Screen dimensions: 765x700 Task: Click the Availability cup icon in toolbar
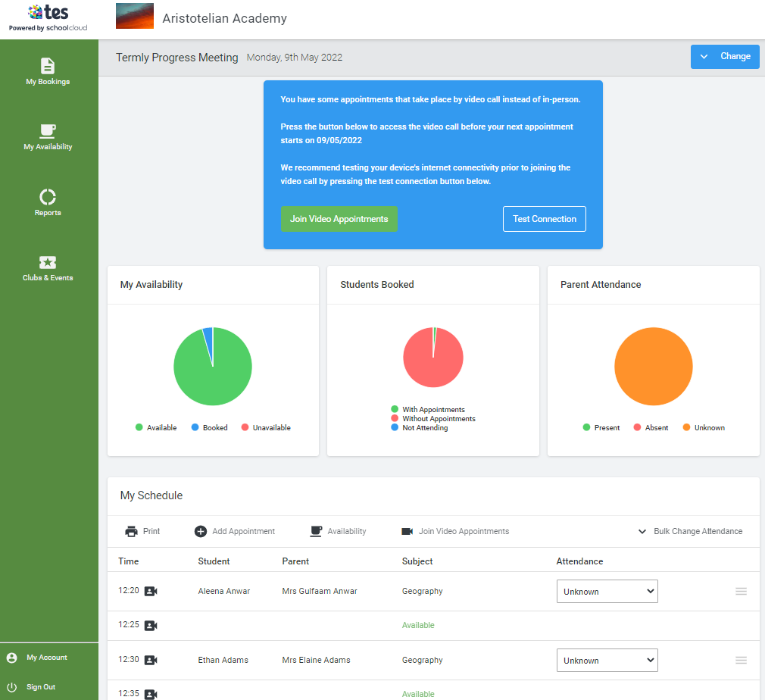pos(316,531)
